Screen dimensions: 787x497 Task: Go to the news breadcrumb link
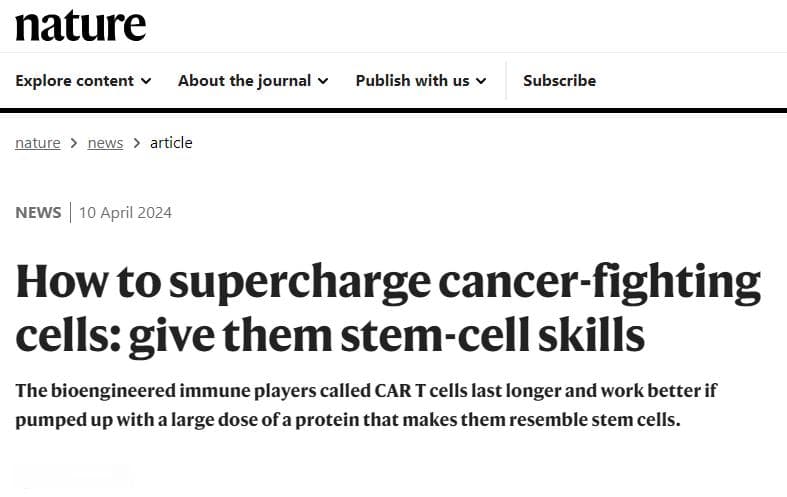[105, 143]
